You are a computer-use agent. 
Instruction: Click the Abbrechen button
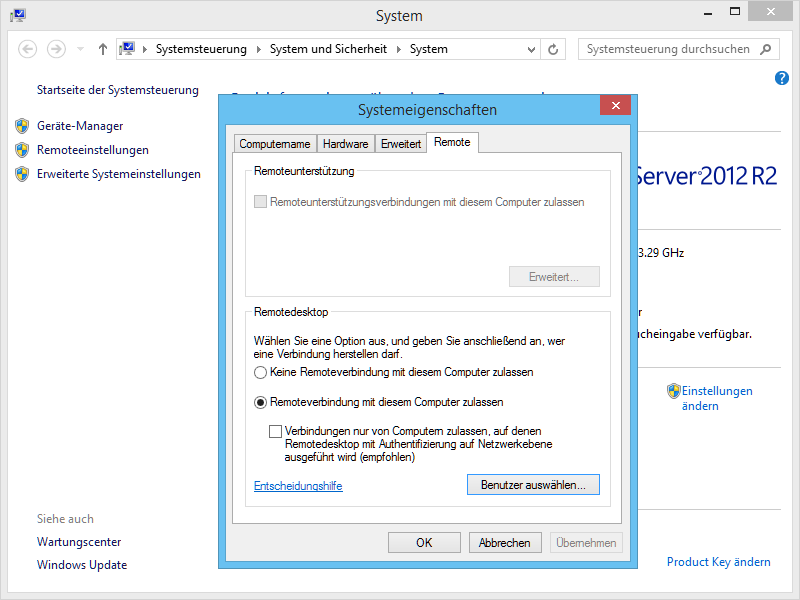point(505,542)
